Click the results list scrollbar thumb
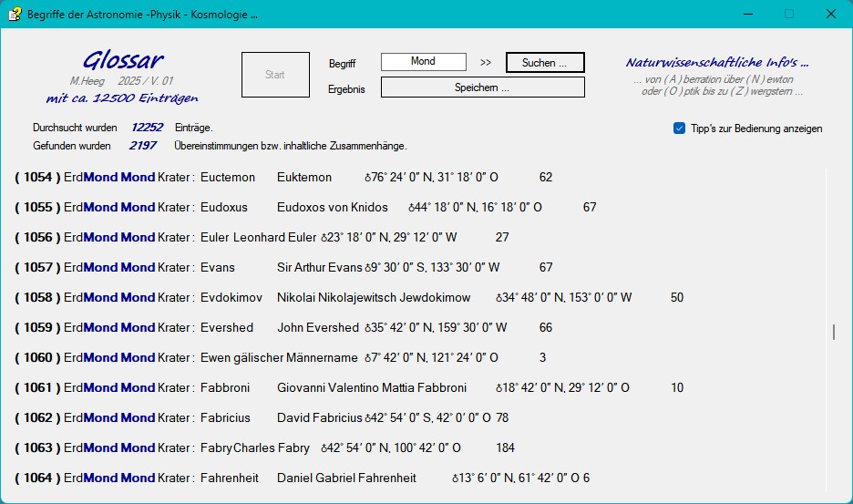 coord(834,332)
